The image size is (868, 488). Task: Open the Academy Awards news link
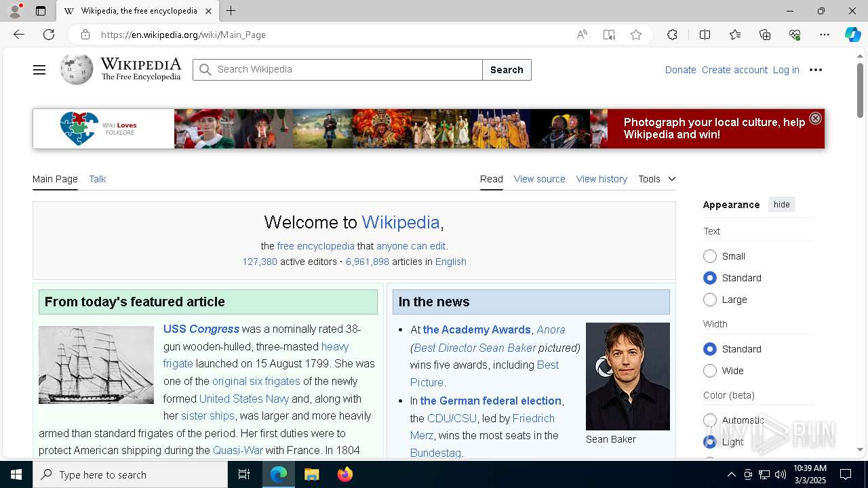tap(477, 330)
